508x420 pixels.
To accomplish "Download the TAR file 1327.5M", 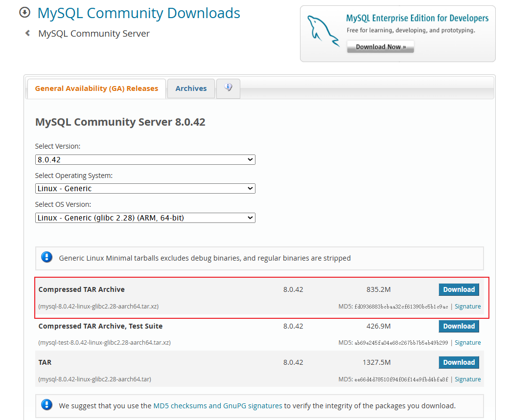I will tap(459, 362).
